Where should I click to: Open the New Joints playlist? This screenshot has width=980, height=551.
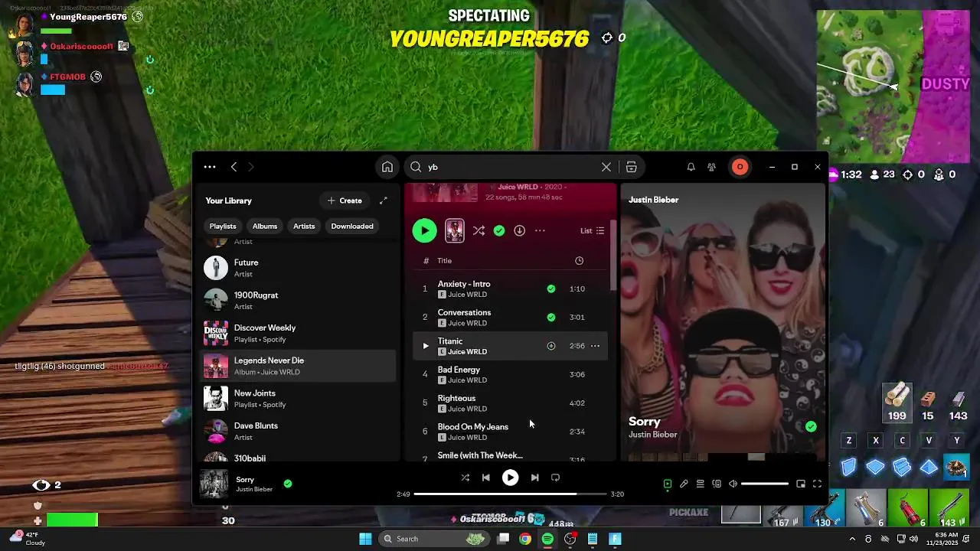(x=299, y=399)
